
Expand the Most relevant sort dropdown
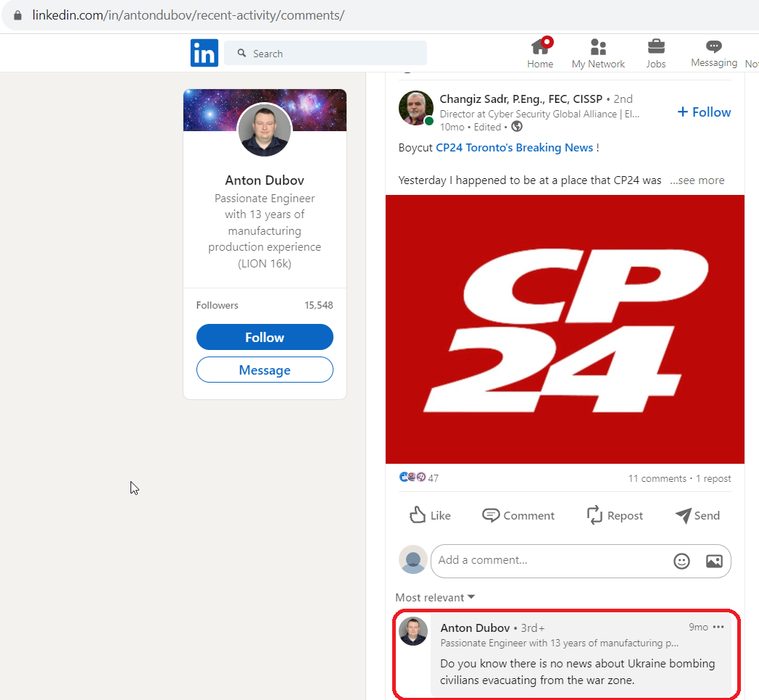tap(435, 597)
